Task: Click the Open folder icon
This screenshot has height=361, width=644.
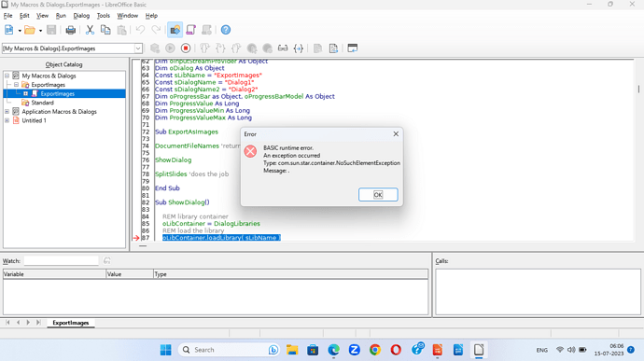Action: 29,30
